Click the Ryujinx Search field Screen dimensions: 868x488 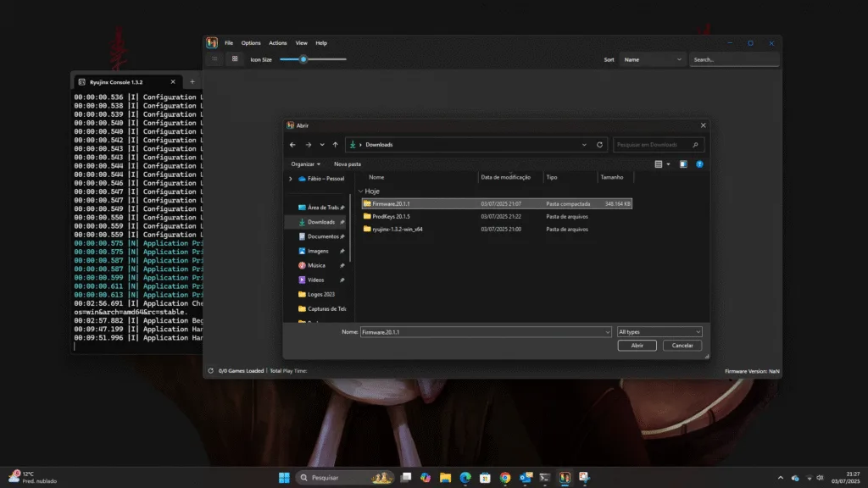(734, 60)
